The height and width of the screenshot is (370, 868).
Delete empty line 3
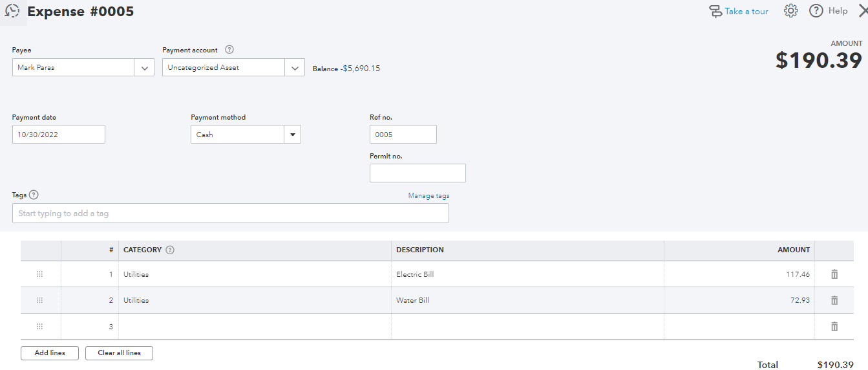click(x=834, y=327)
